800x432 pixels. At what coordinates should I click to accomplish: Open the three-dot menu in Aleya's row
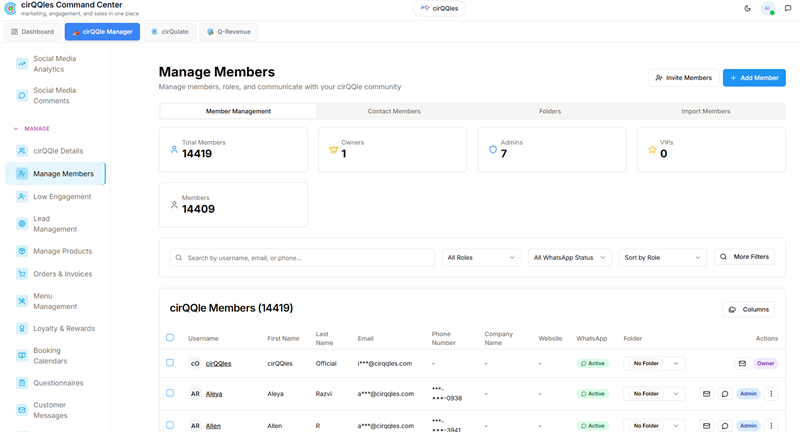coord(771,394)
